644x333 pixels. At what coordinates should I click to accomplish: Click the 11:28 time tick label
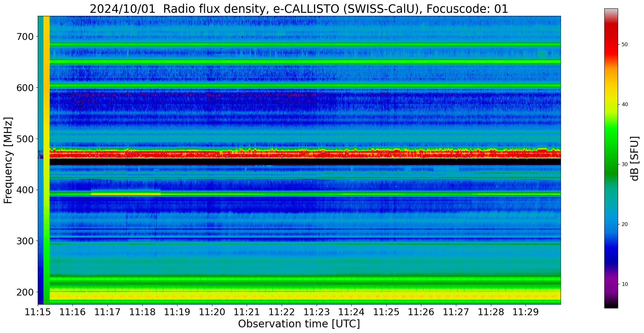point(491,312)
